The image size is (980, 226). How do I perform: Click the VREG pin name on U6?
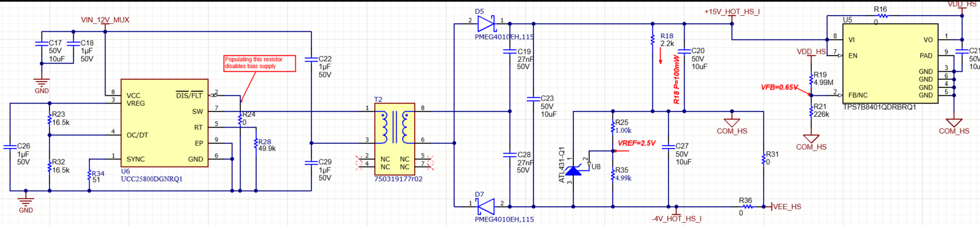pyautogui.click(x=136, y=103)
